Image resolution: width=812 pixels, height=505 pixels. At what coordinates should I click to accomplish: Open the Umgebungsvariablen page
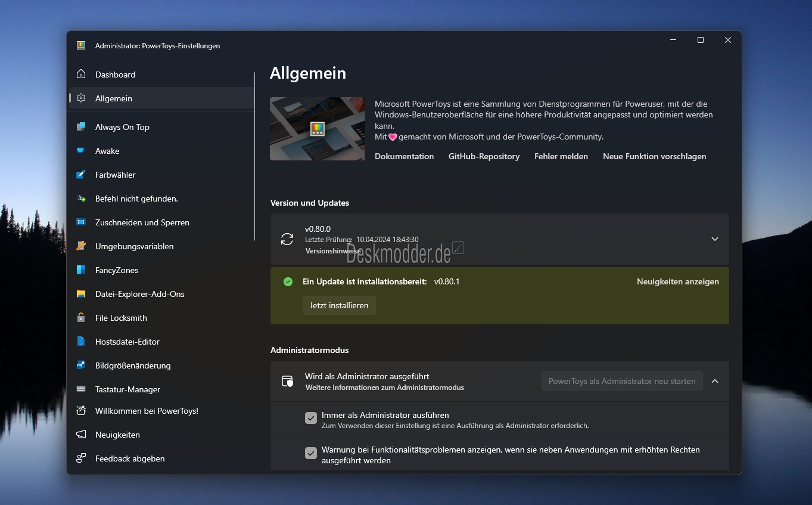(162, 246)
